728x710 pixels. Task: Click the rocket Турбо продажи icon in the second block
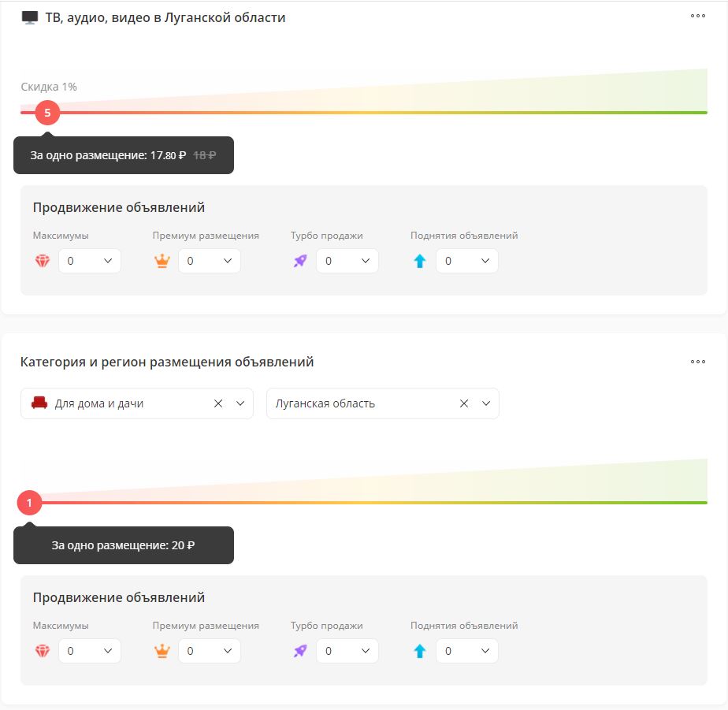coord(300,651)
